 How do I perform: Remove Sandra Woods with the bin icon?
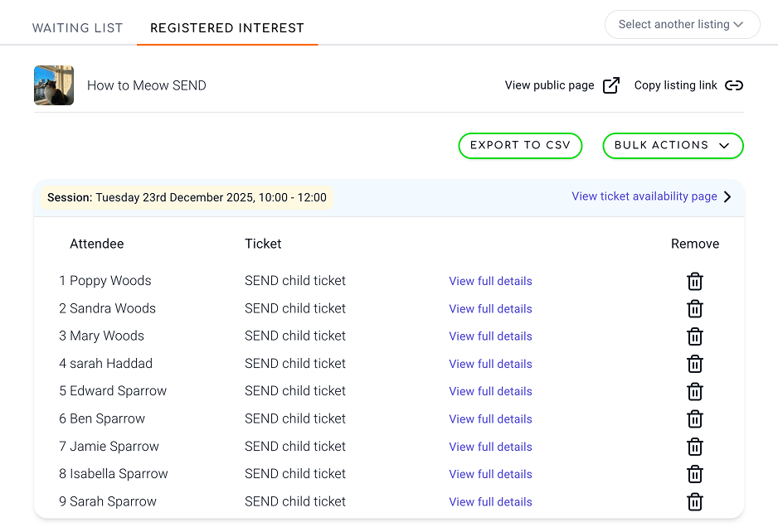[x=695, y=309]
